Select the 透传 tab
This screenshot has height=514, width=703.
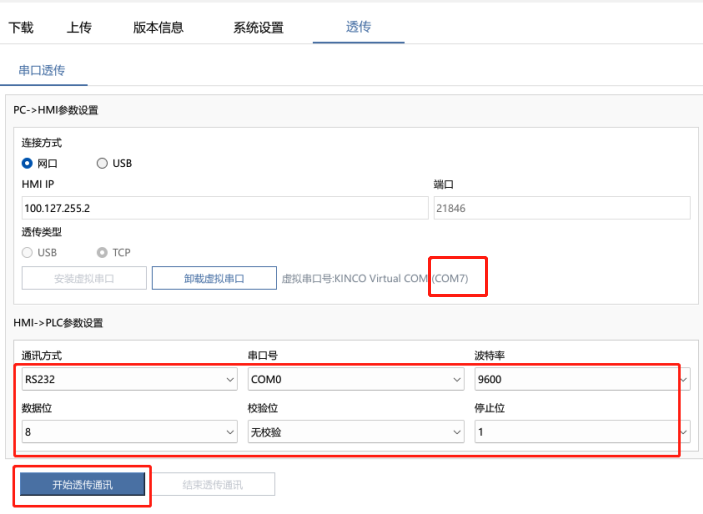click(x=358, y=27)
